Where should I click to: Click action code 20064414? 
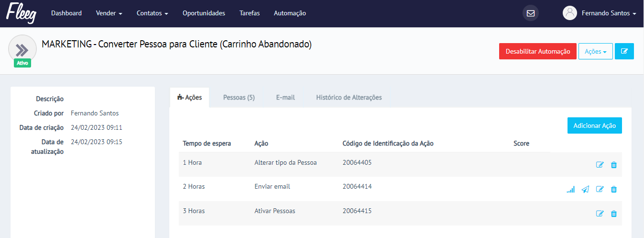357,186
